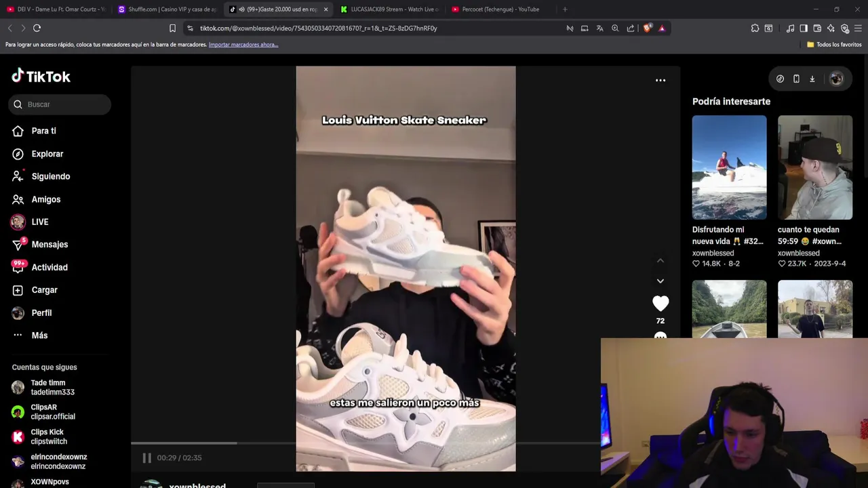Open the three-dot video options menu
Image resolution: width=868 pixels, height=488 pixels.
tap(660, 80)
